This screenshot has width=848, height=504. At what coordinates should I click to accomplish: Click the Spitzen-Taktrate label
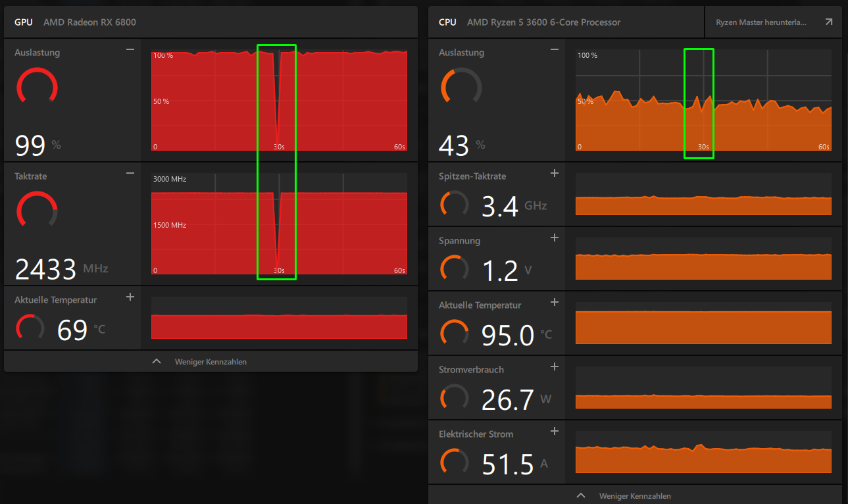click(472, 176)
